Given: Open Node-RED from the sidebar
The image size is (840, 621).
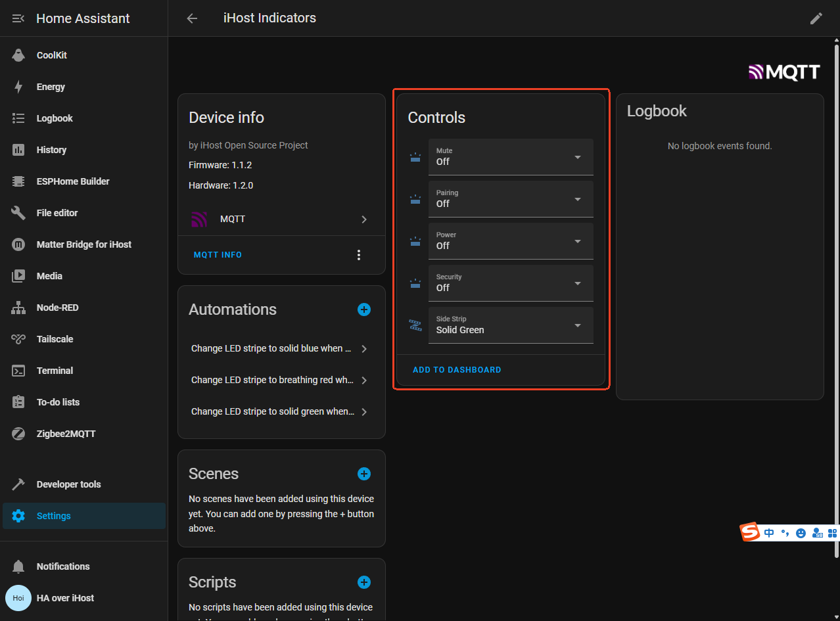Looking at the screenshot, I should (57, 308).
